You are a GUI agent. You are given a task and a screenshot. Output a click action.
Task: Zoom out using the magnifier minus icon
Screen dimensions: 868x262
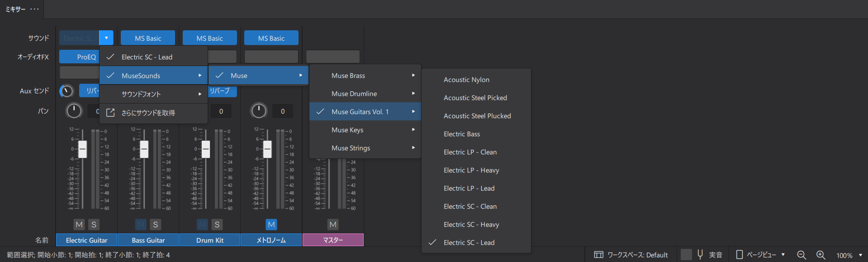(x=802, y=255)
